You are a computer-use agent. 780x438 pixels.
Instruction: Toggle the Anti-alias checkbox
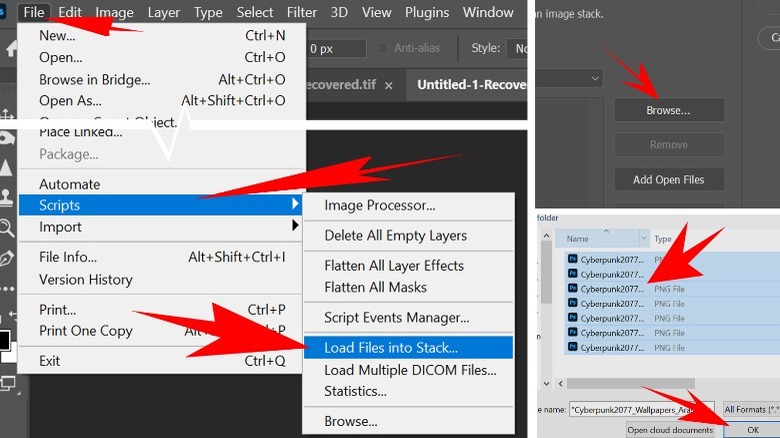coord(383,48)
